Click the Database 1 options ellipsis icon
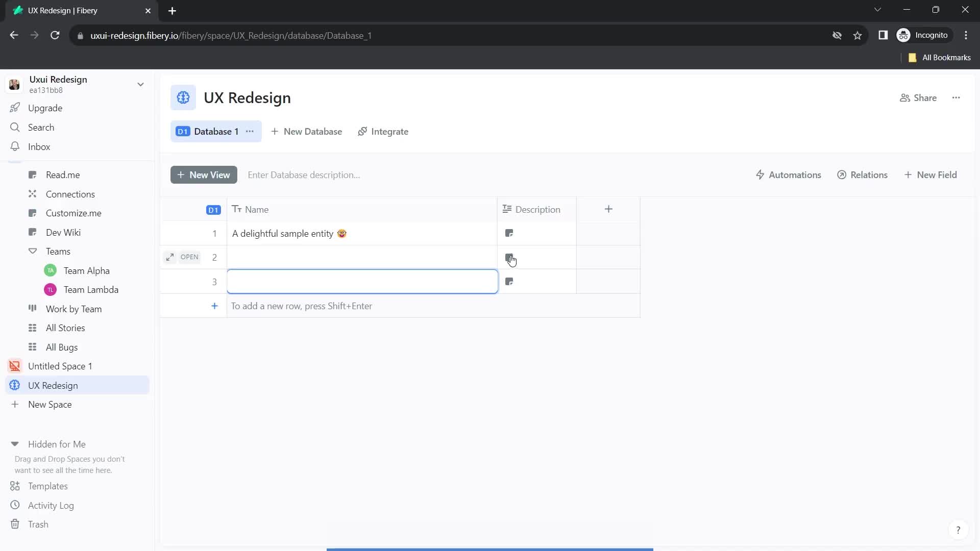The image size is (980, 551). 250,131
